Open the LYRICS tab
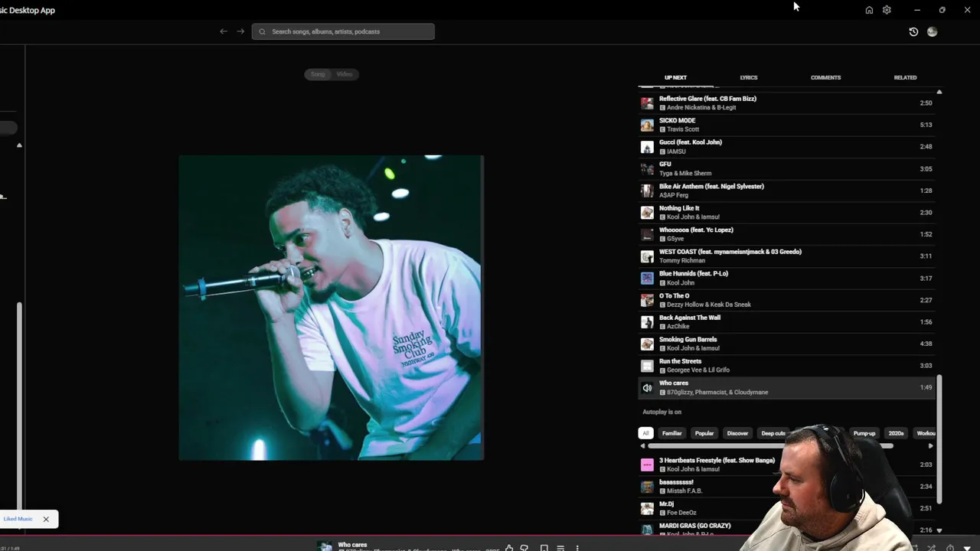 749,77
